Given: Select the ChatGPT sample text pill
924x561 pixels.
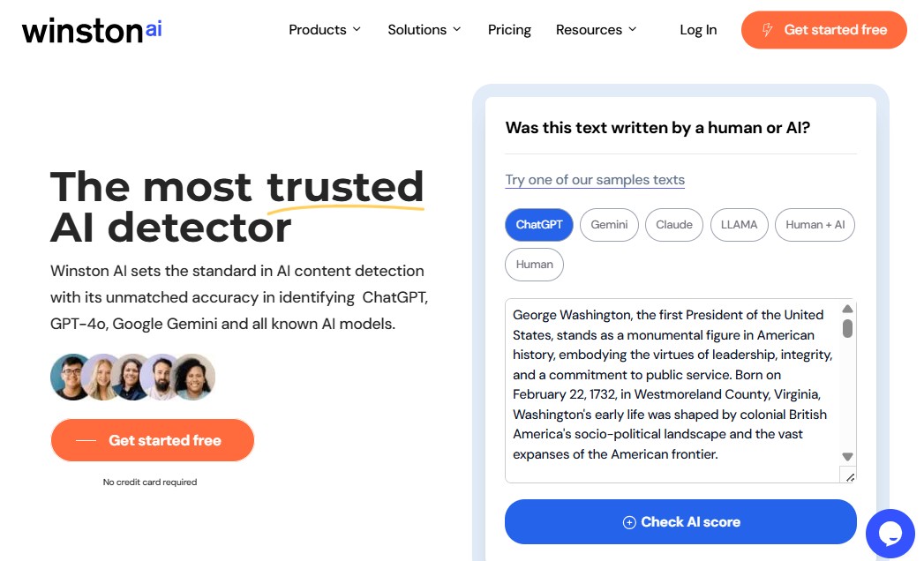Looking at the screenshot, I should click(x=539, y=224).
